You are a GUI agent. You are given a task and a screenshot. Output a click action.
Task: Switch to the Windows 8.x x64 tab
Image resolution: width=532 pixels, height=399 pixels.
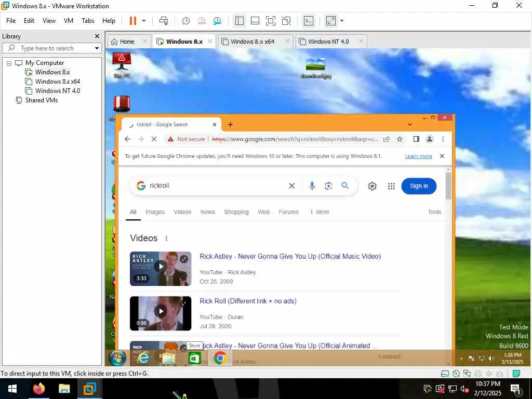(252, 42)
